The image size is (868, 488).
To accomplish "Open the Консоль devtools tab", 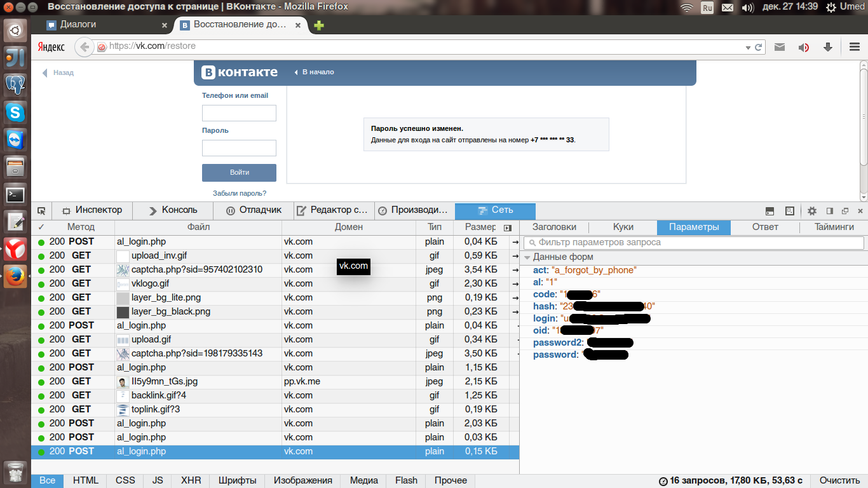I will [173, 210].
